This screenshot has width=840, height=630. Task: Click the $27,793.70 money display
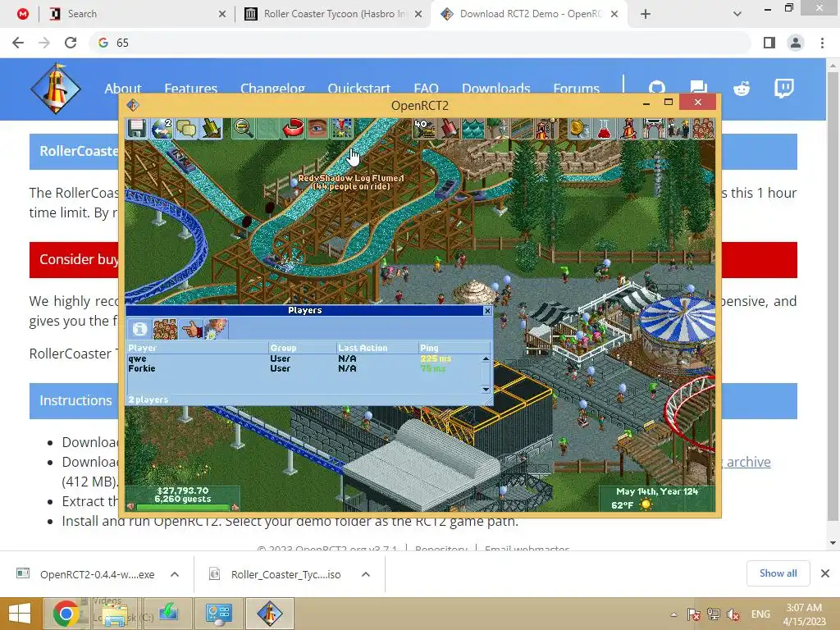[183, 491]
